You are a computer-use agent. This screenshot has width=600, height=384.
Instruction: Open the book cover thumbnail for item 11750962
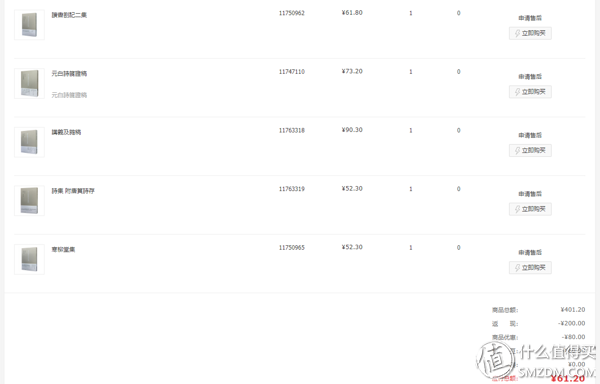29,25
